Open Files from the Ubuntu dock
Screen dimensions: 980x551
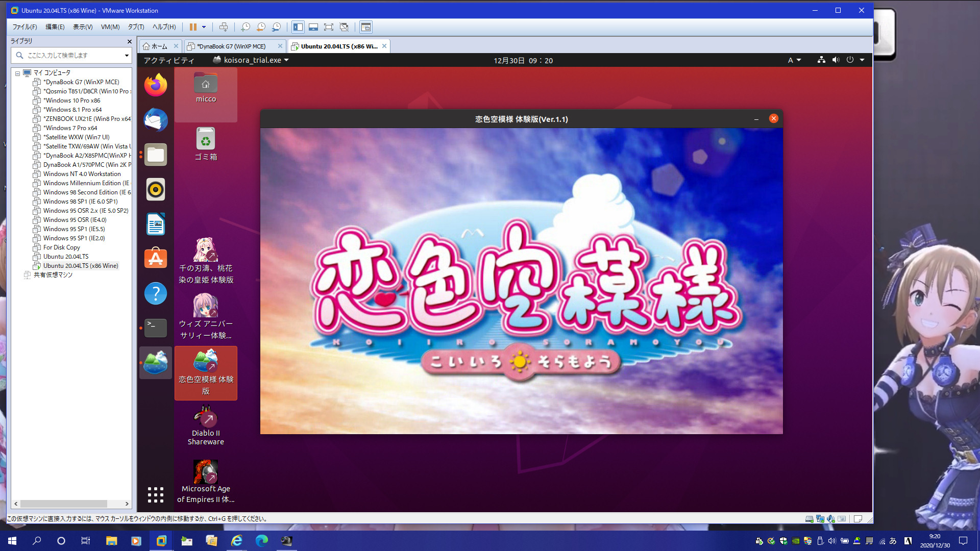(x=156, y=155)
